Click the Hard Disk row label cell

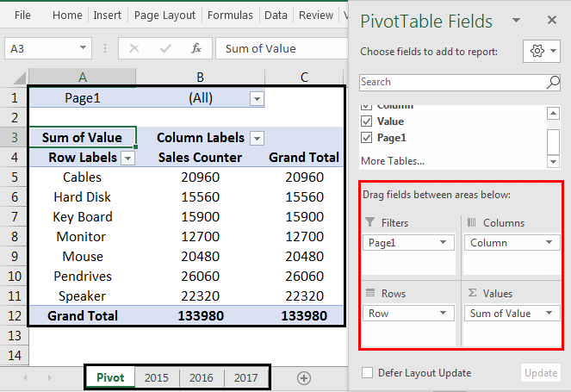(83, 197)
